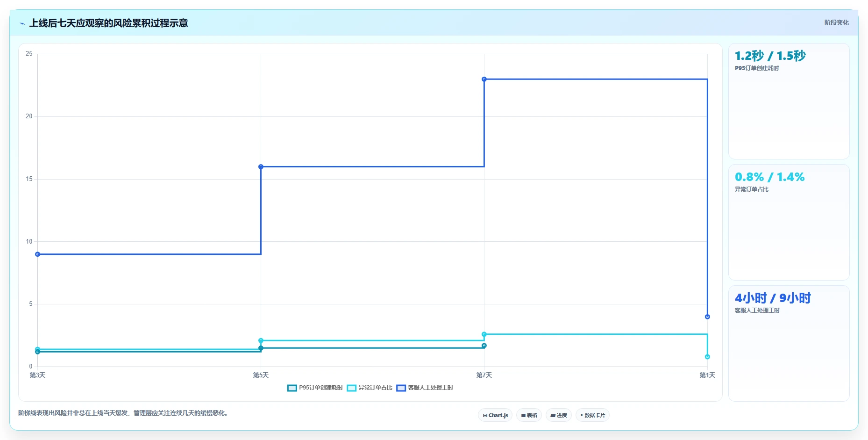Screen dimensions: 868x440
Task: Click the title 上线后七天应观察的风险累积过程示意
Action: pyautogui.click(x=108, y=23)
